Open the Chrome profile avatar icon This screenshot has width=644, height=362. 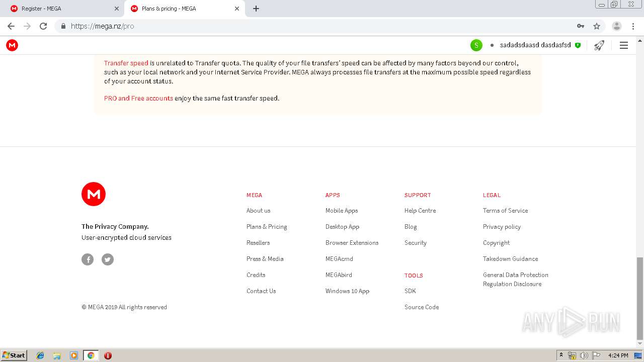pos(617,26)
